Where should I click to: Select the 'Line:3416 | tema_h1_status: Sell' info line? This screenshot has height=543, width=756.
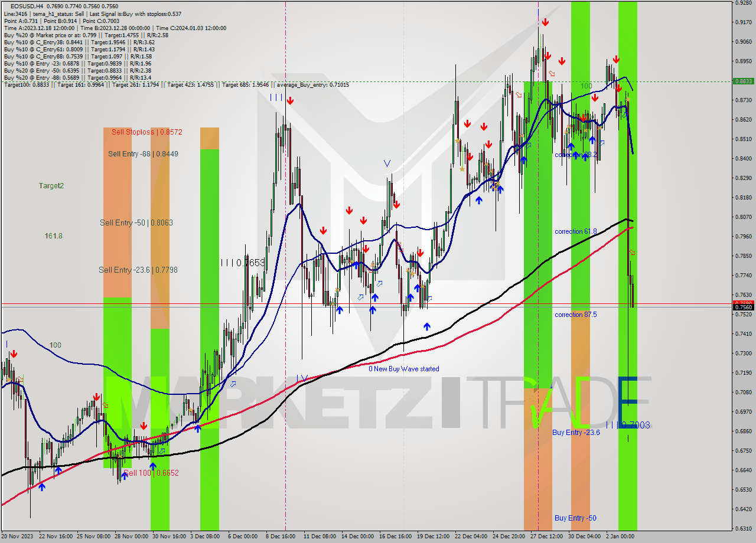coord(93,14)
